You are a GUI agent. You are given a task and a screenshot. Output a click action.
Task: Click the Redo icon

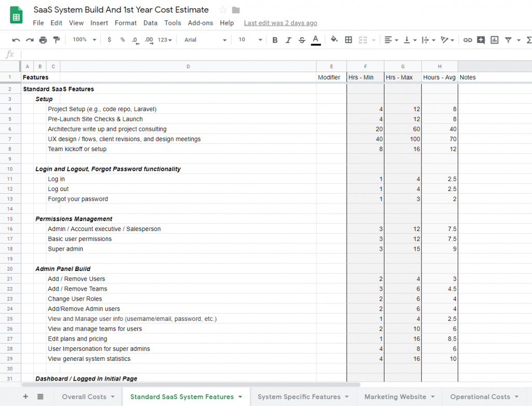[x=30, y=40]
